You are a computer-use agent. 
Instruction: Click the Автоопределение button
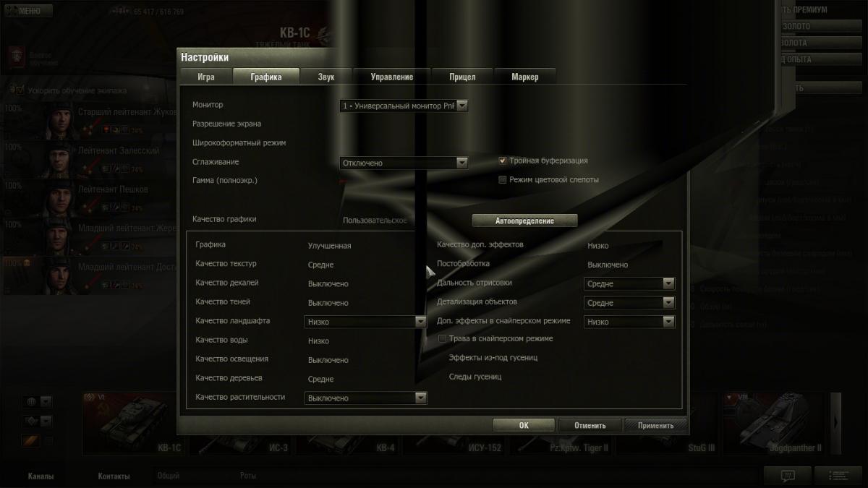coord(524,221)
